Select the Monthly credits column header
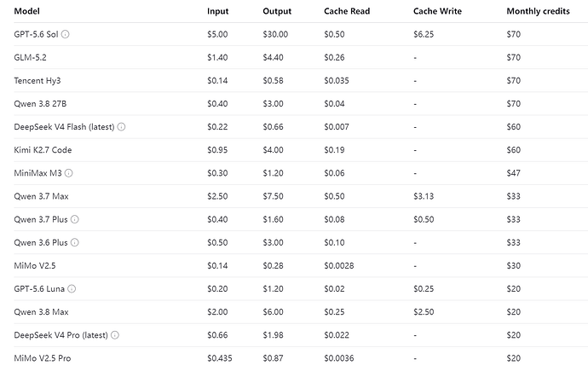 538,11
